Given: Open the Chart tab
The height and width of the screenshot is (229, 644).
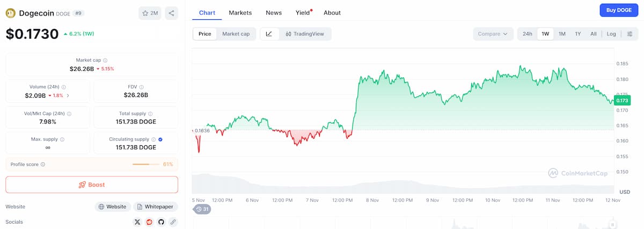Looking at the screenshot, I should [x=207, y=12].
